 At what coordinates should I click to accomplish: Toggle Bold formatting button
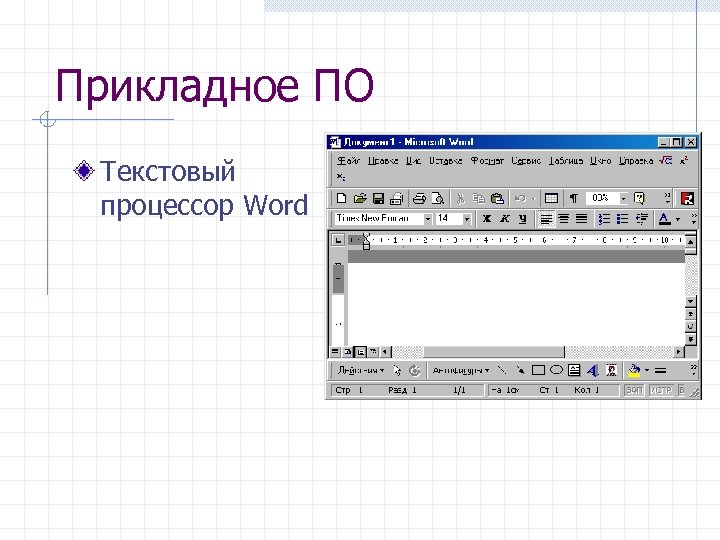coord(487,219)
